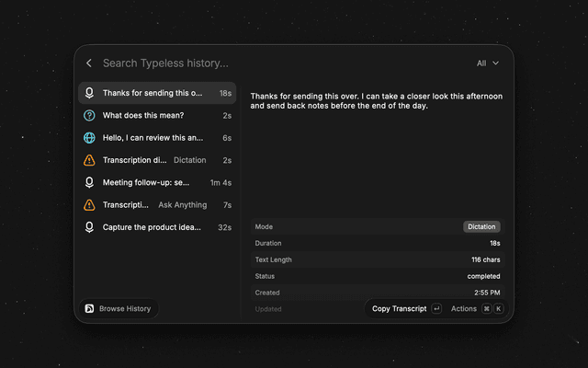Open the 'Hello, I can review this an...' entry
The height and width of the screenshot is (368, 588).
157,138
